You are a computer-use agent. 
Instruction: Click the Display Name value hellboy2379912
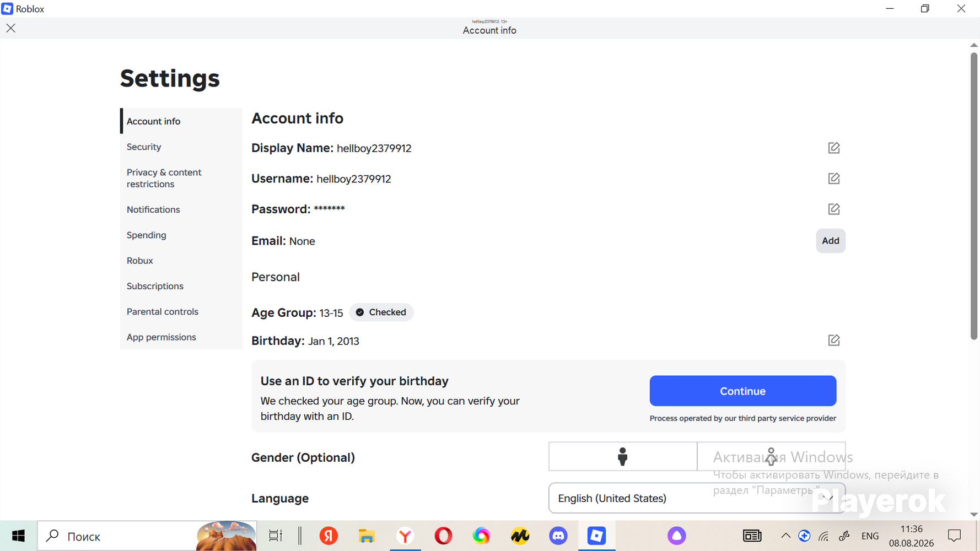pos(374,148)
